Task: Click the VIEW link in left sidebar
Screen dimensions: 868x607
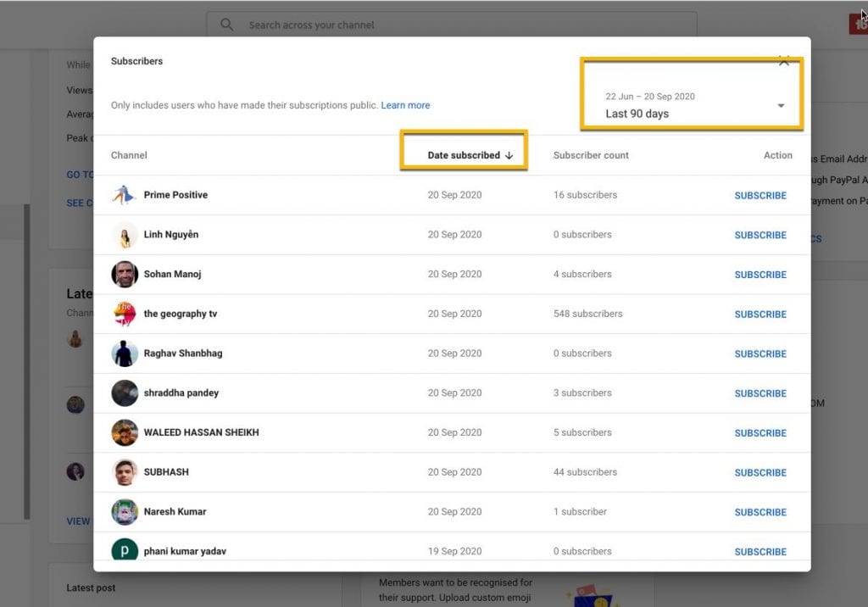Action: (77, 521)
